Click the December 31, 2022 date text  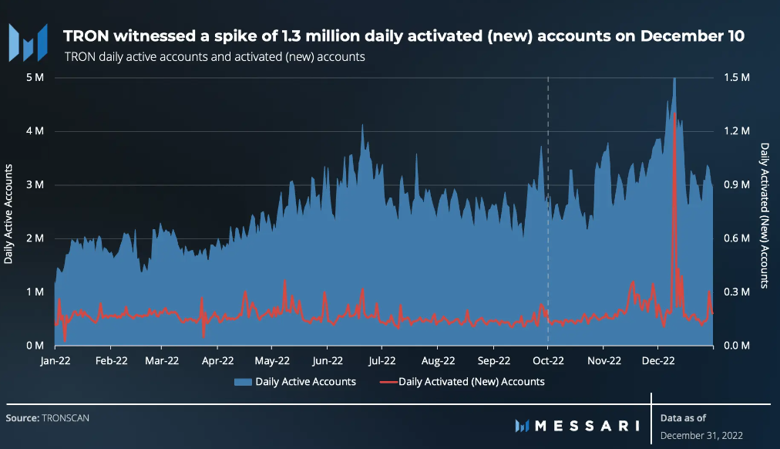701,436
